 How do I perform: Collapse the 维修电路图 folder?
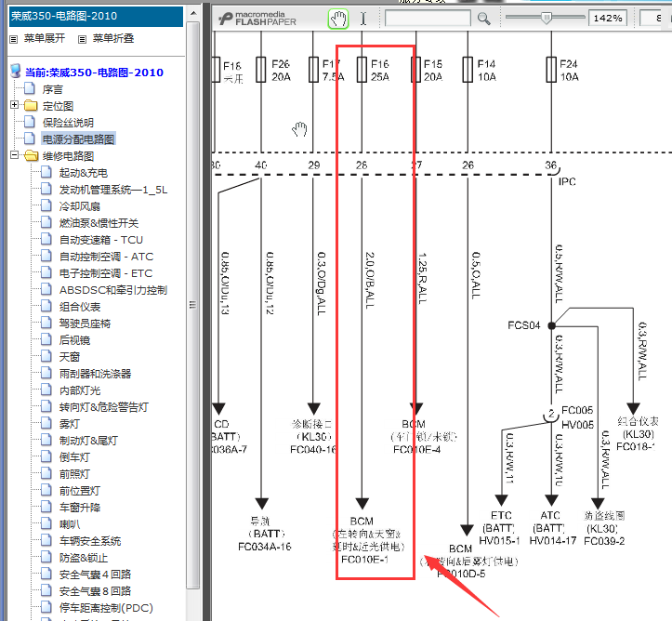point(14,155)
